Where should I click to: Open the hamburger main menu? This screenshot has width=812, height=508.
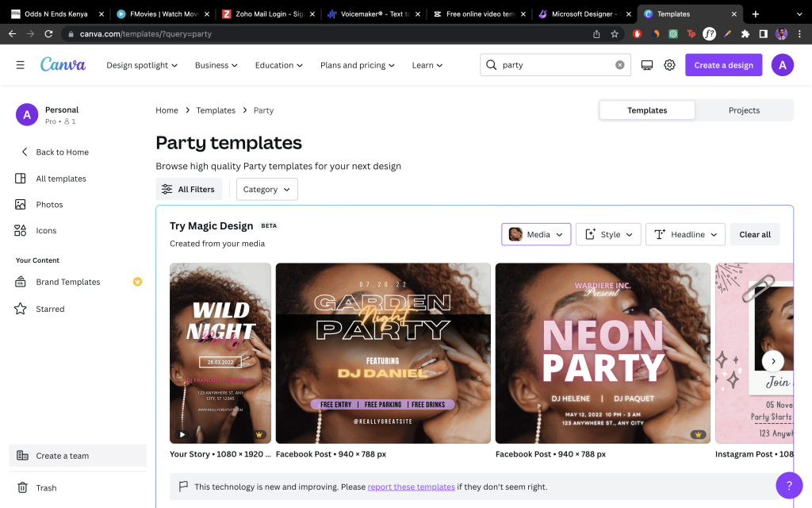click(20, 65)
